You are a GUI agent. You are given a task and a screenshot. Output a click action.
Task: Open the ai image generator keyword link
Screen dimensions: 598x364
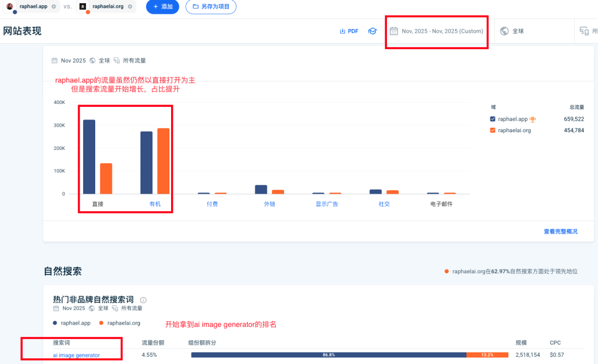pyautogui.click(x=76, y=355)
